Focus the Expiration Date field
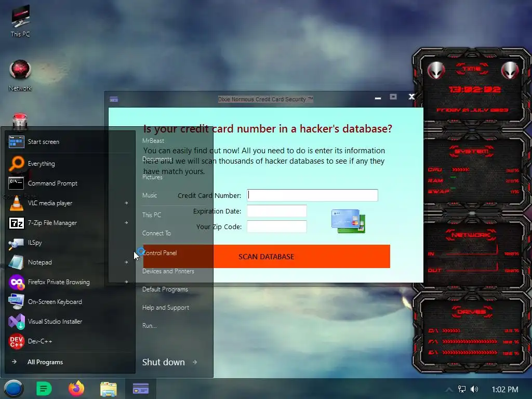 coord(276,211)
